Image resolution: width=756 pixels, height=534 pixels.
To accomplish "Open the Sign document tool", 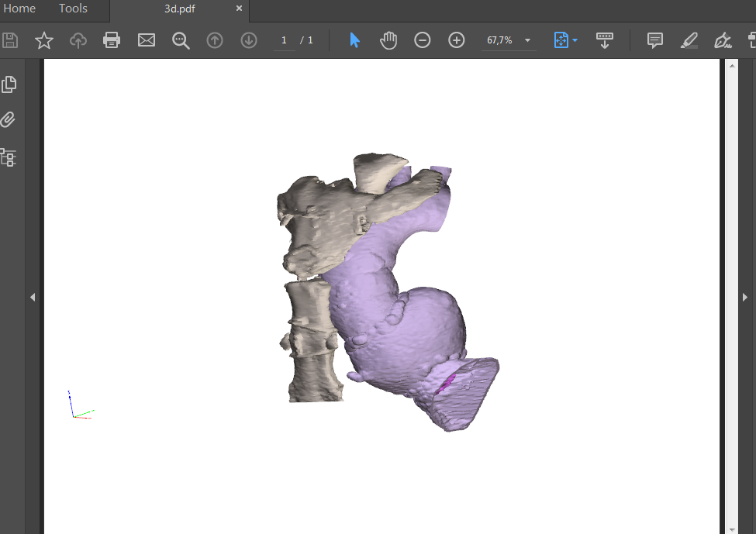I will click(723, 40).
